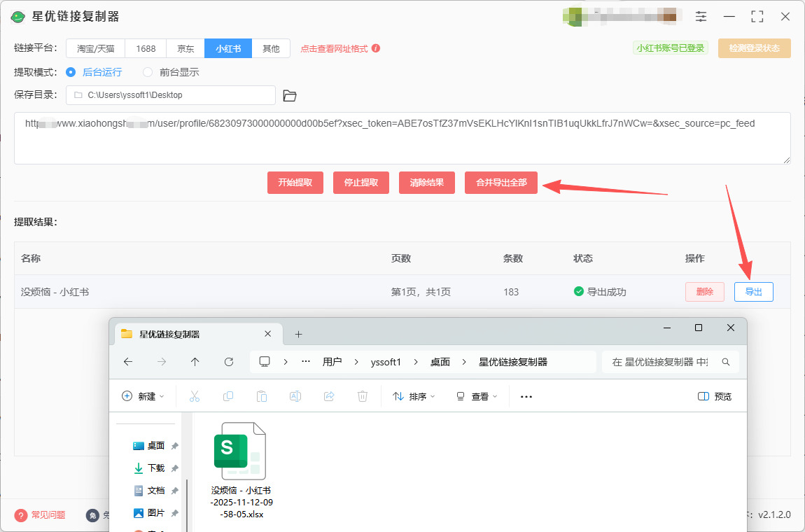Click 用户 in Explorer breadcrumb
The height and width of the screenshot is (532, 805).
pos(332,362)
